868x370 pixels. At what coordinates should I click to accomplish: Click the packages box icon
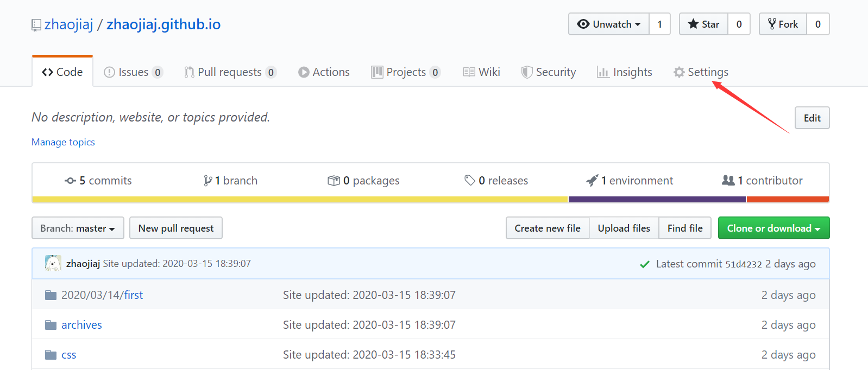[334, 181]
